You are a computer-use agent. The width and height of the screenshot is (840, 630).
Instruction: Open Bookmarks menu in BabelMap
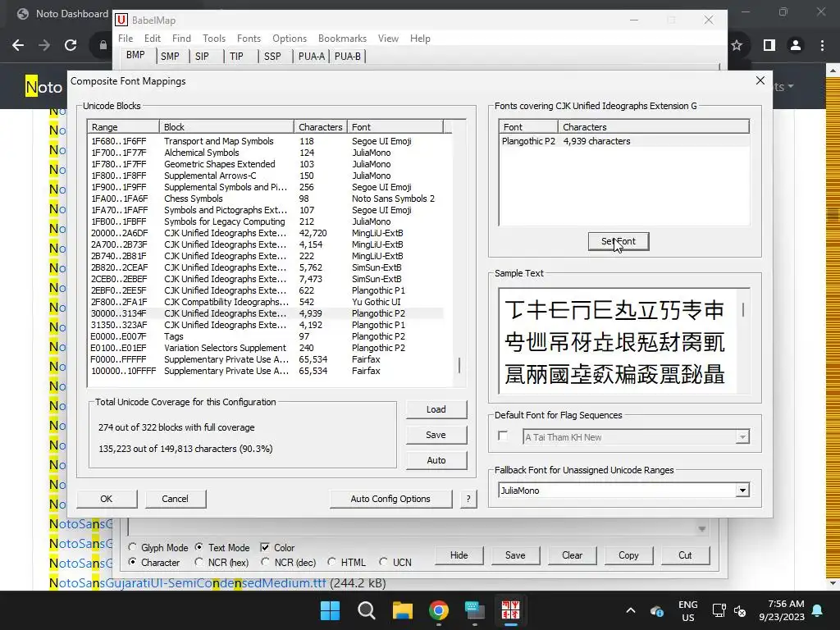click(342, 39)
